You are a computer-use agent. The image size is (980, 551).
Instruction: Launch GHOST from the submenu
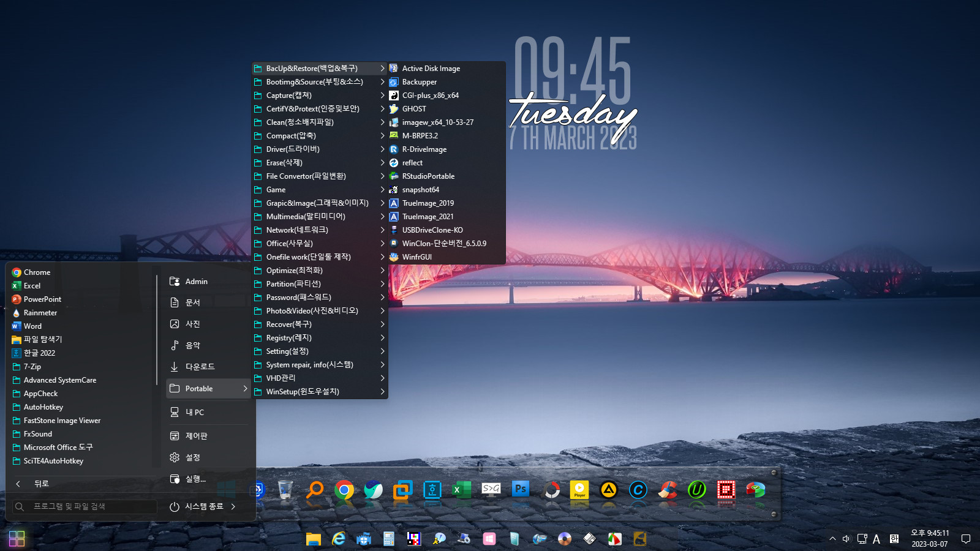(x=446, y=109)
